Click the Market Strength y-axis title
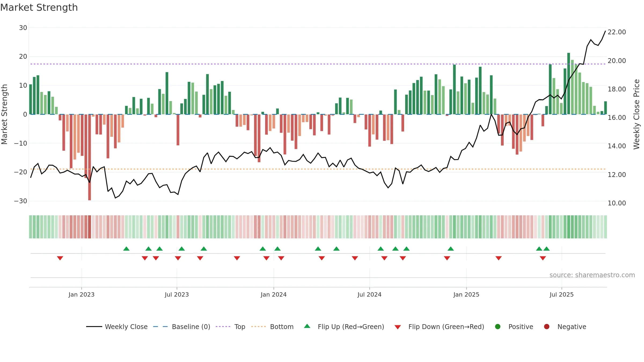The width and height of the screenshot is (644, 362). pyautogui.click(x=4, y=114)
